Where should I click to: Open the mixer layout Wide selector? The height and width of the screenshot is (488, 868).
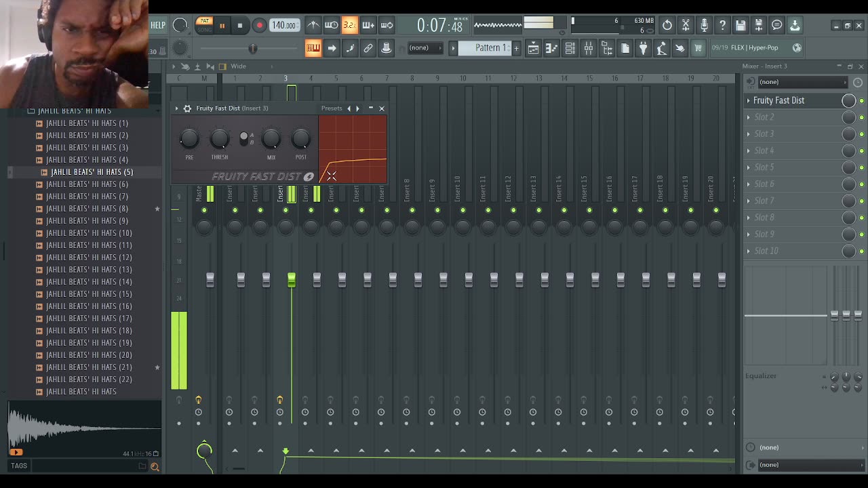(x=238, y=66)
